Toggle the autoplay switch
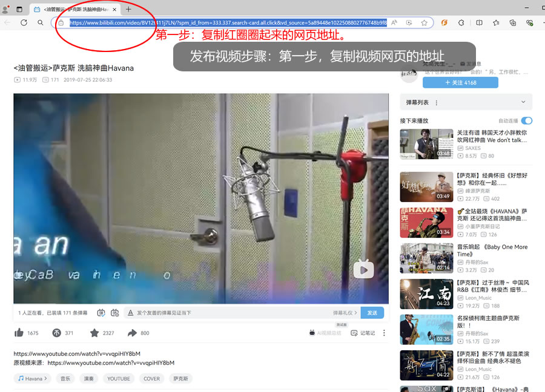The image size is (545, 392). (527, 120)
